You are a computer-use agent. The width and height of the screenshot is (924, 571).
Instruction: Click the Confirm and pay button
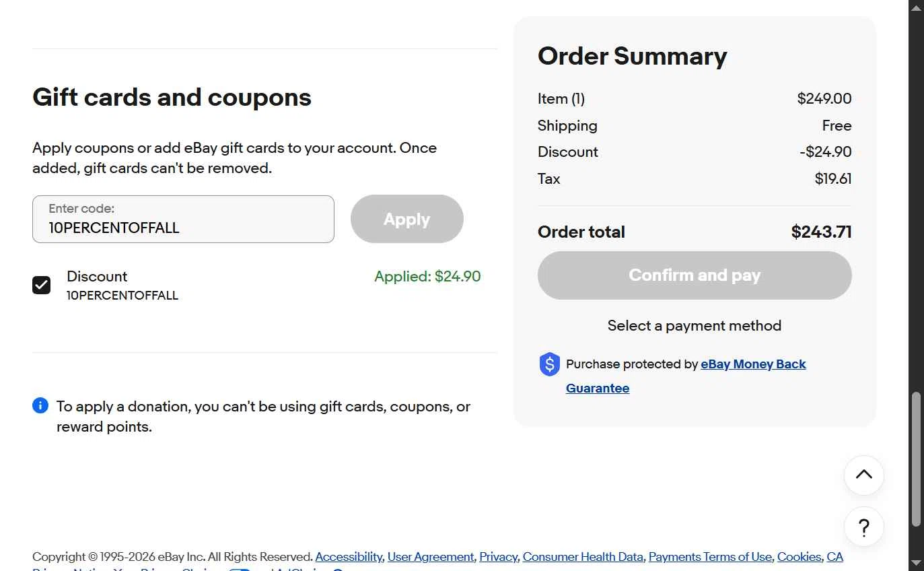[x=694, y=275]
